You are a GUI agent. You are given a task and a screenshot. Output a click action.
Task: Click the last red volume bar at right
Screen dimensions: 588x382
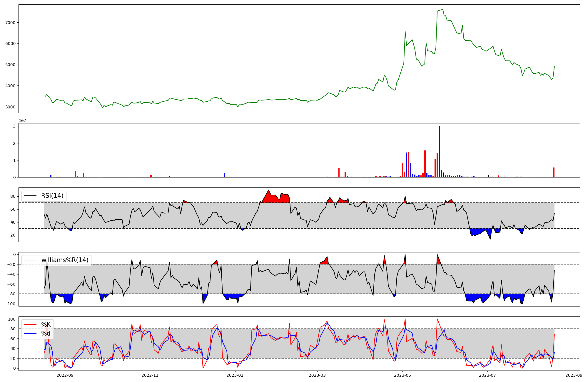(554, 172)
